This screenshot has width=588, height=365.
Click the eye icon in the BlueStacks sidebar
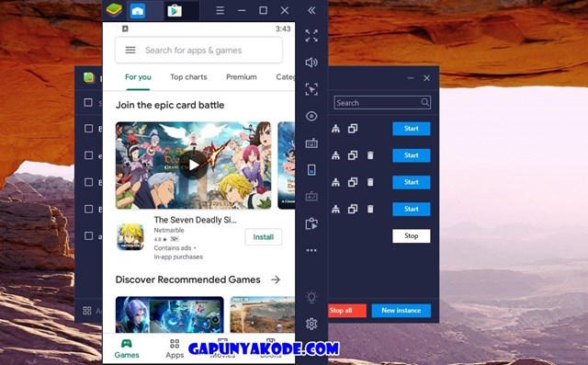click(311, 116)
